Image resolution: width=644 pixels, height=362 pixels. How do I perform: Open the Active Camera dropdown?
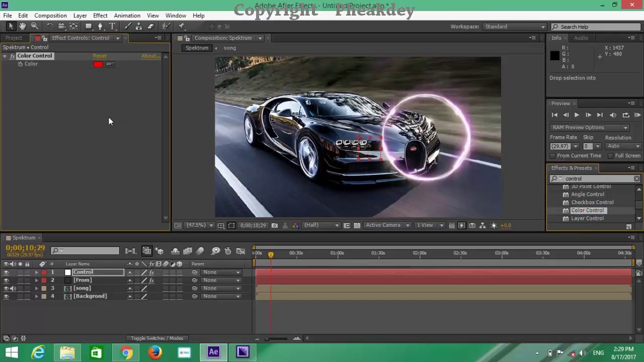pyautogui.click(x=387, y=225)
